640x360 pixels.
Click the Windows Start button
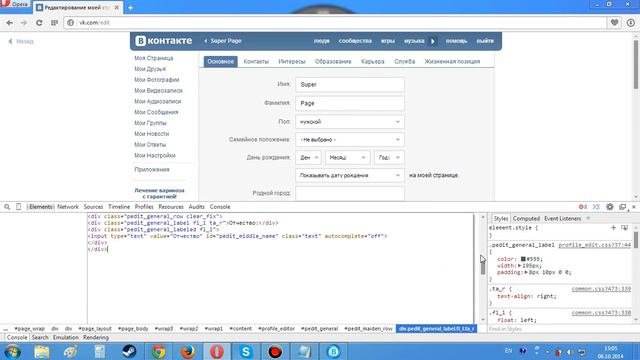(13, 351)
